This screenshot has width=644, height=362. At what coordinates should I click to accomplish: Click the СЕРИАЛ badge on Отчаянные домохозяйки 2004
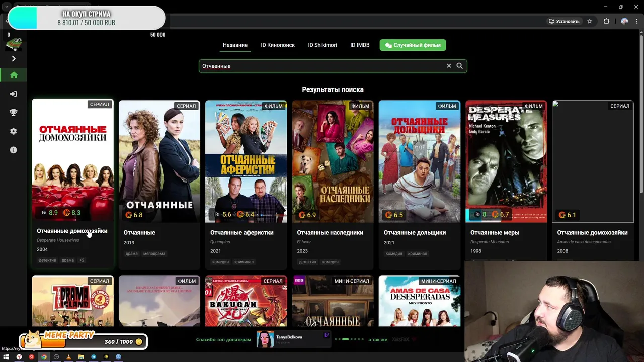(99, 105)
